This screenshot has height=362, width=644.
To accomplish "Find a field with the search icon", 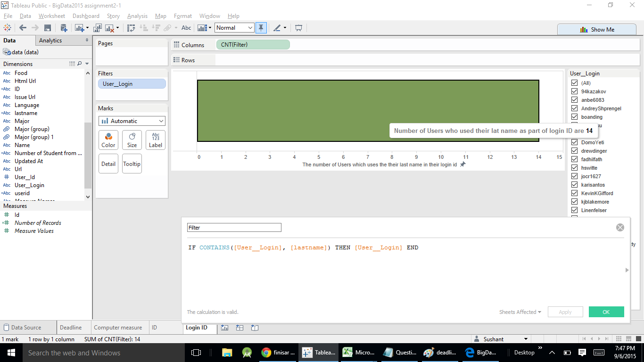I will pyautogui.click(x=79, y=64).
